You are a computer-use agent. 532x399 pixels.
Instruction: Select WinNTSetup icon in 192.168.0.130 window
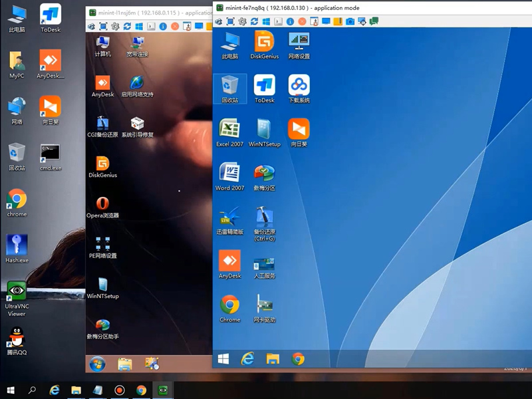(264, 132)
